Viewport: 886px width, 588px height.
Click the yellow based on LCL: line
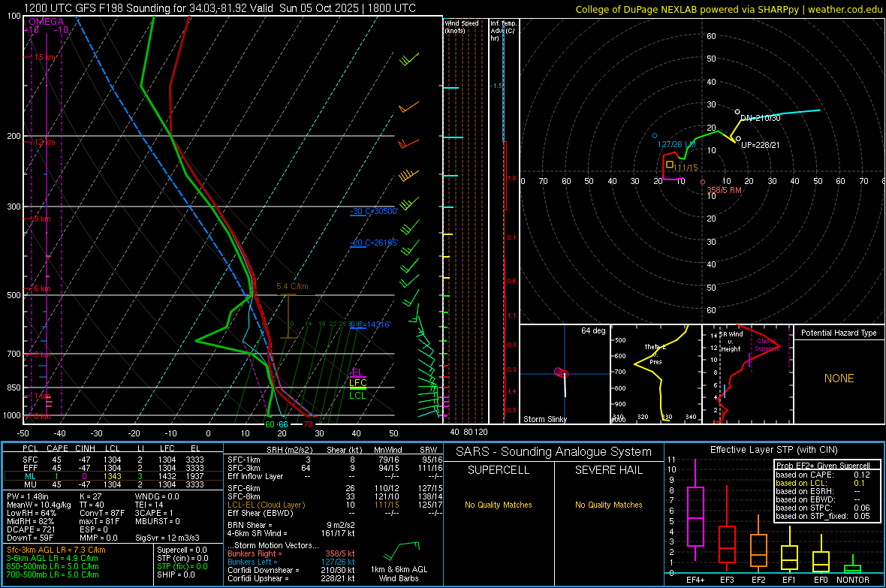point(821,483)
